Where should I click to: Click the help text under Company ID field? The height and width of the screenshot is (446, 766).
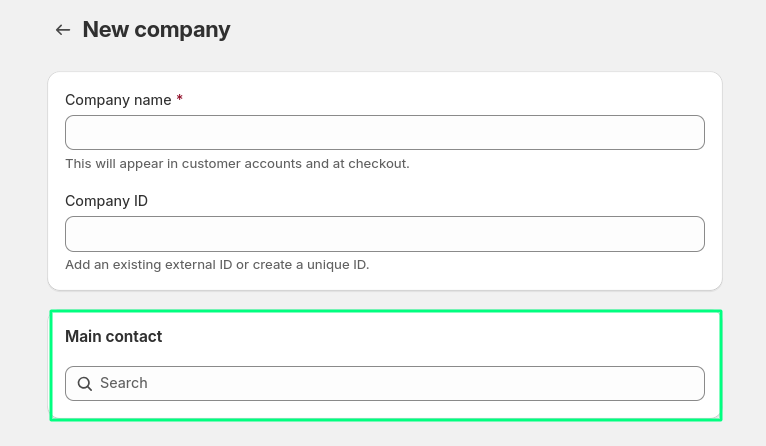pos(217,265)
